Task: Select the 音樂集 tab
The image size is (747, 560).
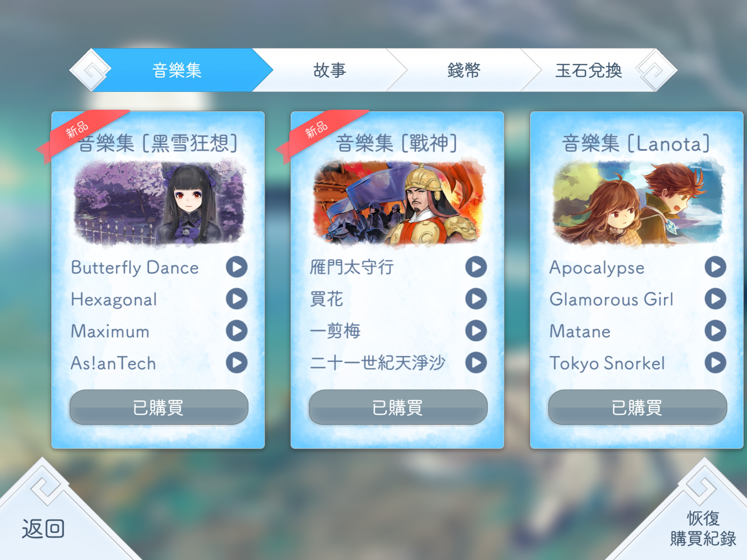Action: [177, 70]
